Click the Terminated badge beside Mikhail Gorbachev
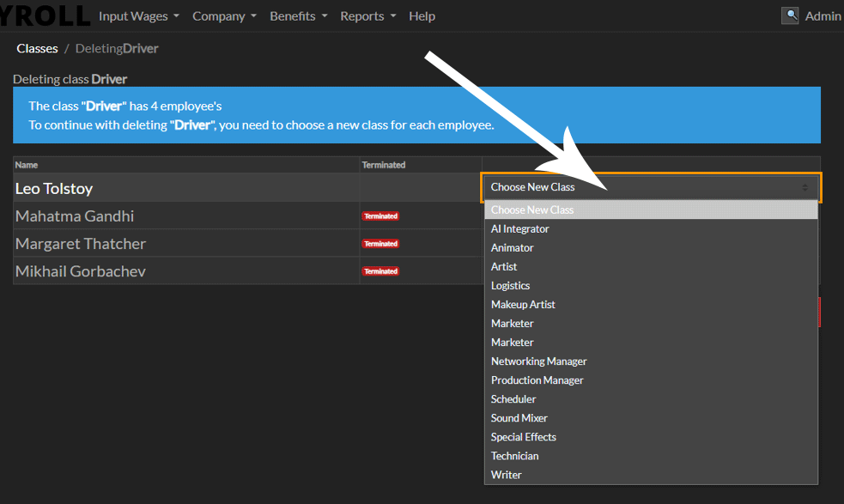844x504 pixels. [380, 270]
